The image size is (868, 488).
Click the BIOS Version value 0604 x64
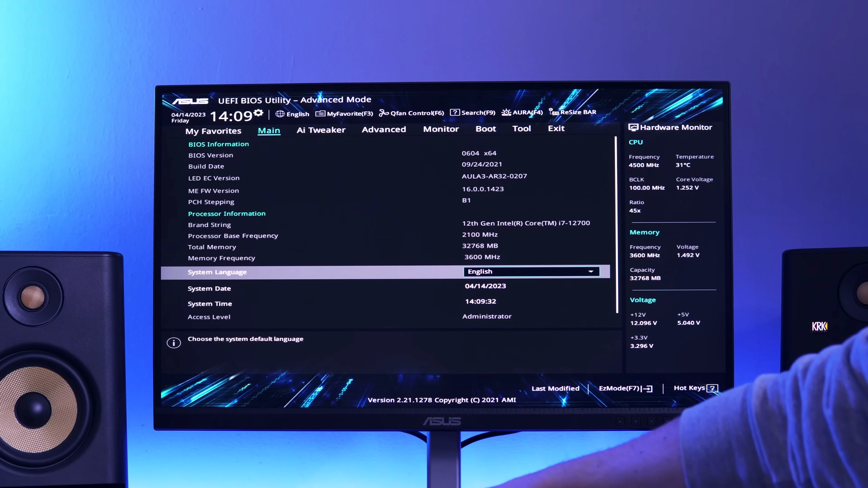(479, 153)
